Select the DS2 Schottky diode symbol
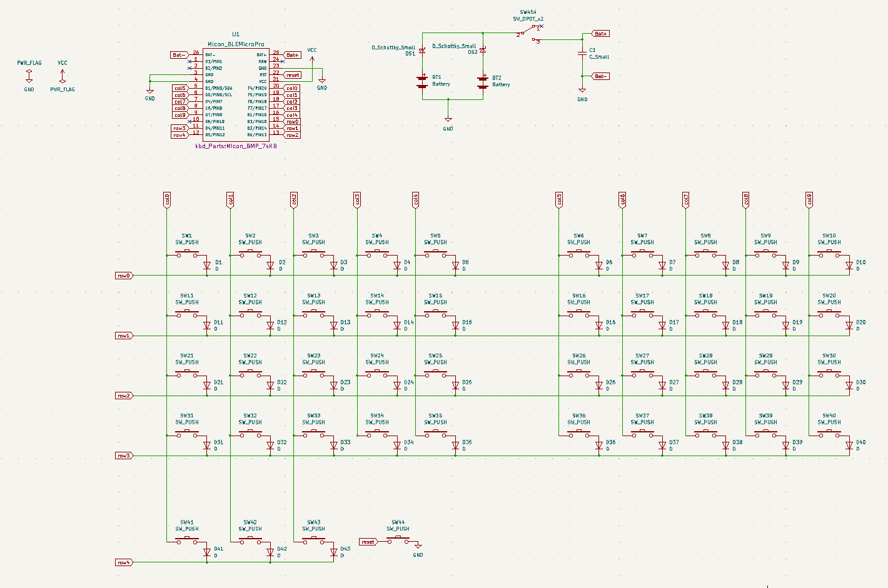The image size is (888, 588). tap(483, 50)
